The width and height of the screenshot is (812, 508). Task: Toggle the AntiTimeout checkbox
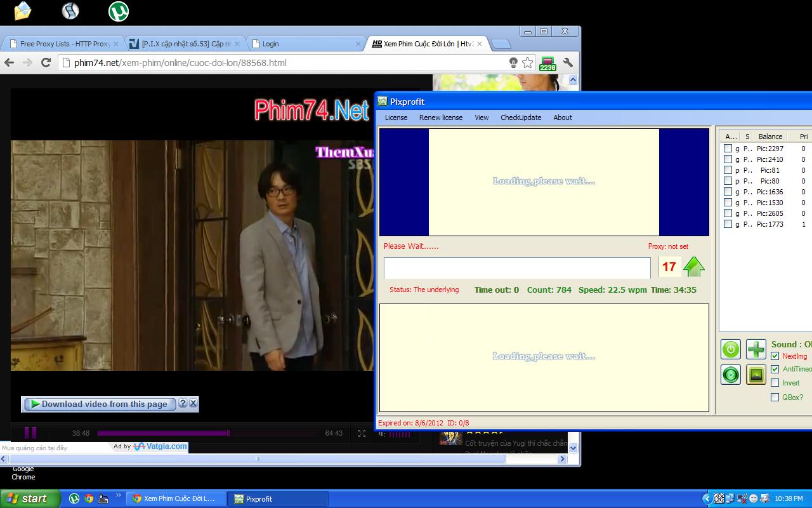tap(775, 369)
